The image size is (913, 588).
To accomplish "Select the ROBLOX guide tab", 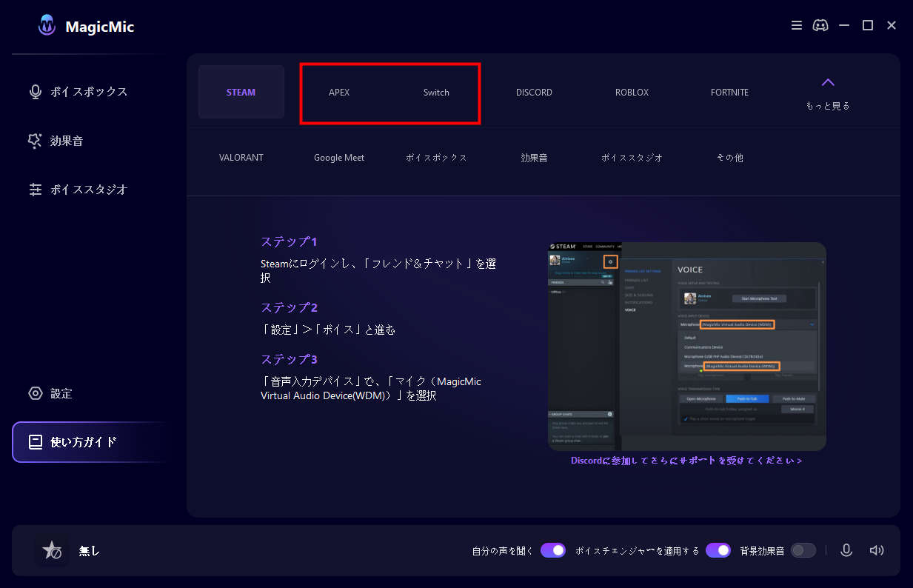I will (632, 93).
